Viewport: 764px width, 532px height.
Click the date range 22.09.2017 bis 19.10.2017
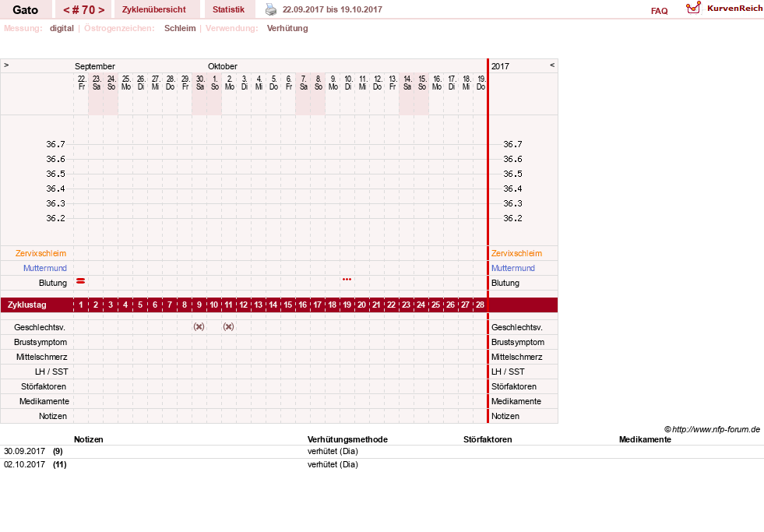click(x=333, y=9)
